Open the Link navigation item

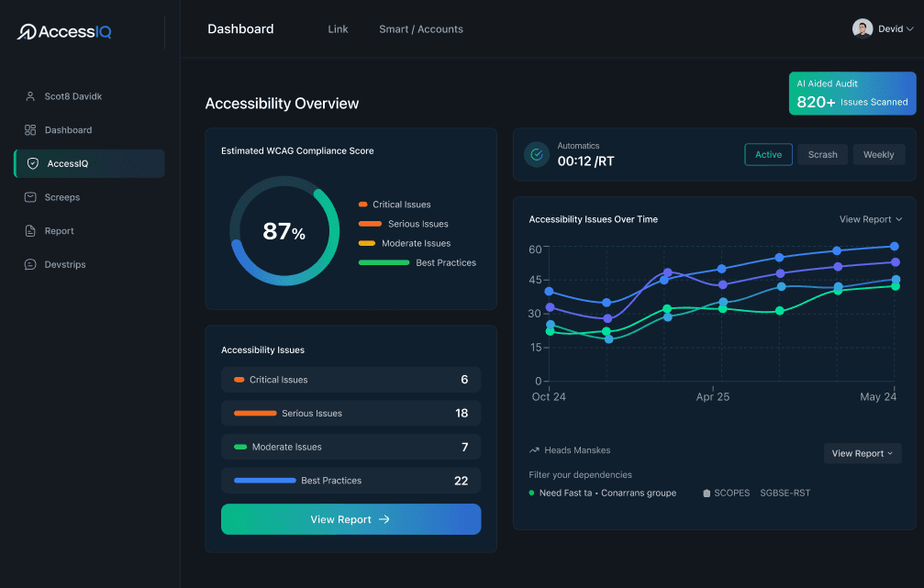[338, 28]
